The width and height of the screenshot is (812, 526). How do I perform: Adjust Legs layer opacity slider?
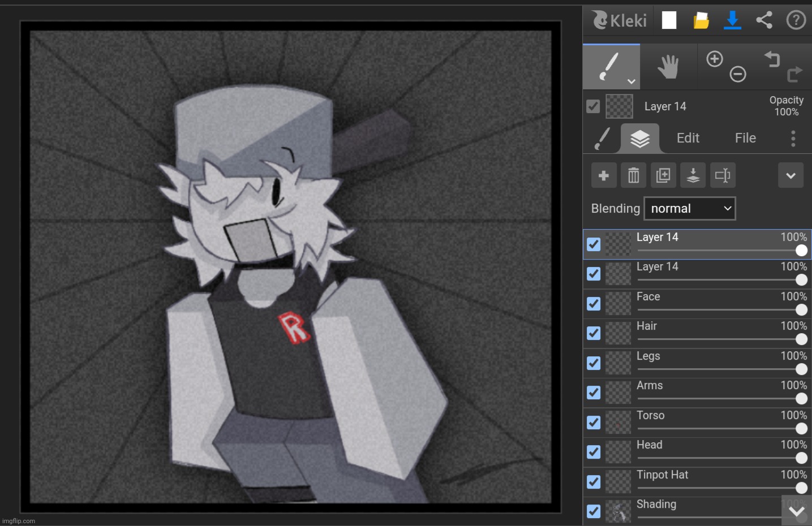point(722,369)
